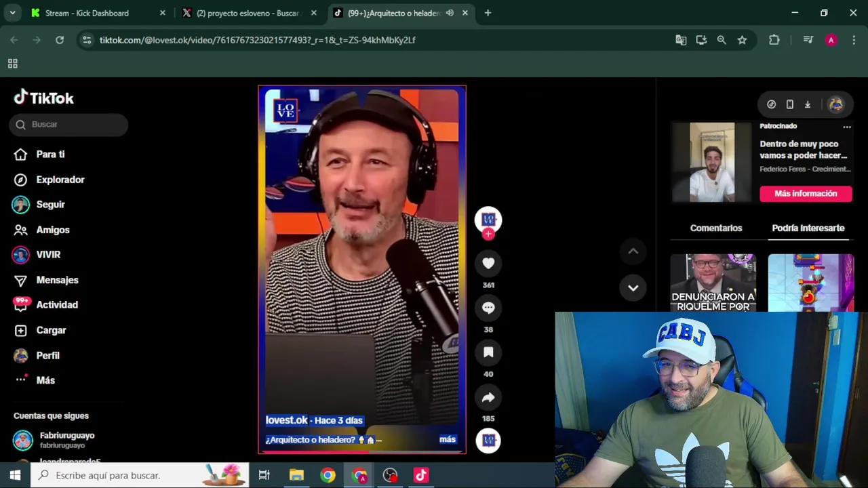
Task: Open the media controls icon
Action: click(808, 40)
